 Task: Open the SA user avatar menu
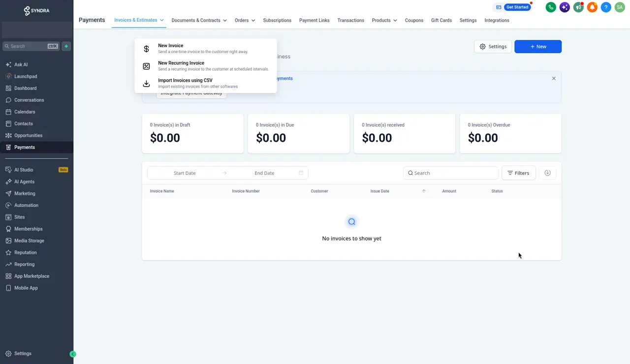click(x=620, y=7)
